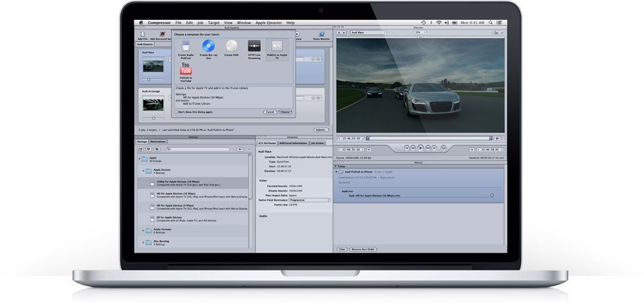The height and width of the screenshot is (308, 644).
Task: Select the Publish to Apple TV template
Action: pos(277,50)
